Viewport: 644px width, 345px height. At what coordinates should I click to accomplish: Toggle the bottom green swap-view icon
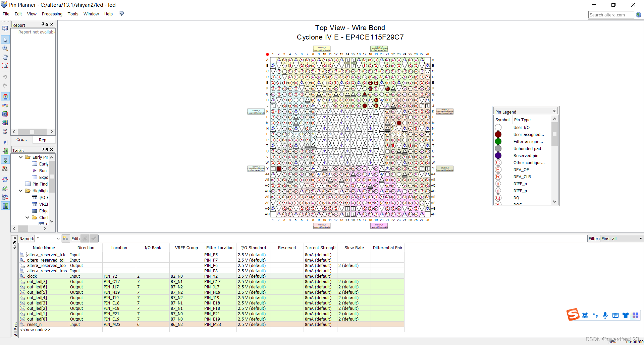[5, 206]
